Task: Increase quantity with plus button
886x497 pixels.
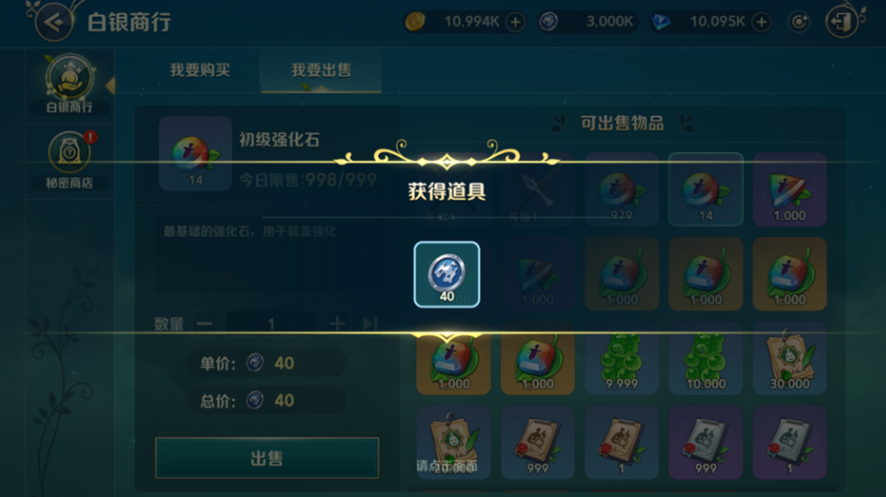Action: point(337,324)
